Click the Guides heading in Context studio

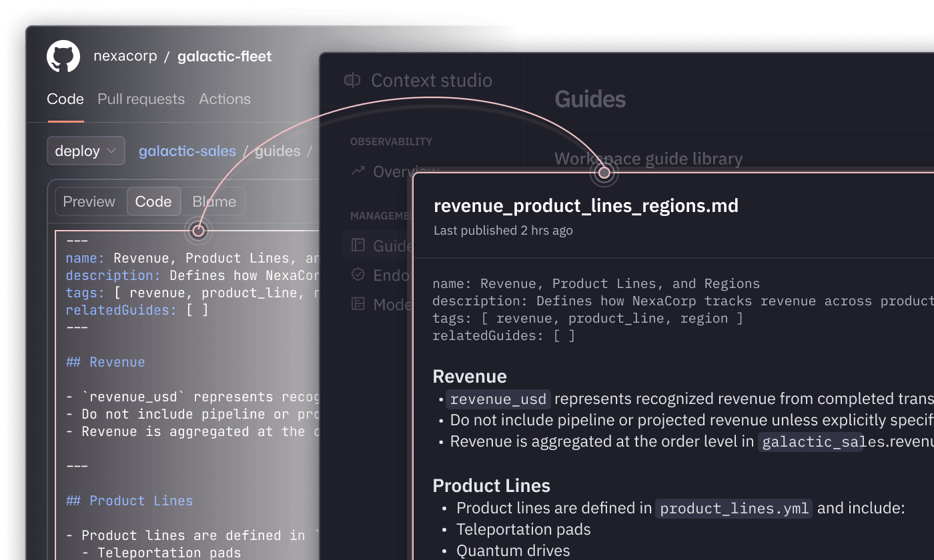[590, 99]
